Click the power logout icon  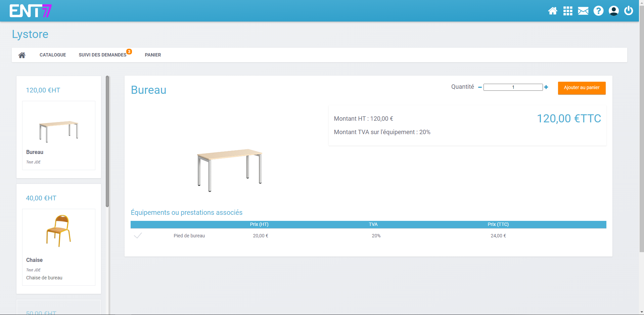629,11
